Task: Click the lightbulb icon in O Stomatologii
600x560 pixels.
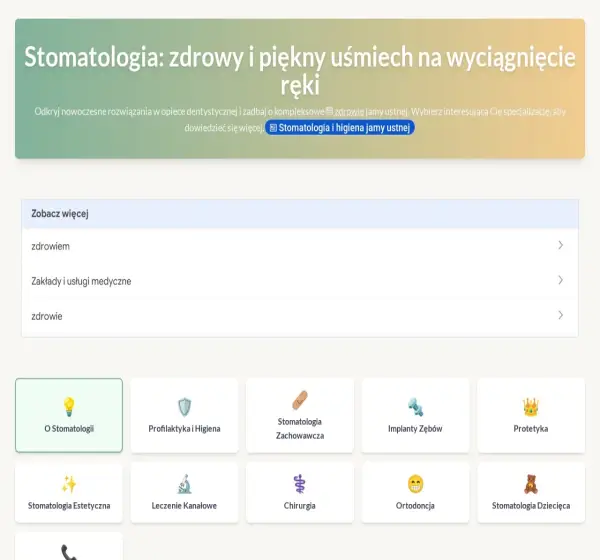Action: point(69,407)
